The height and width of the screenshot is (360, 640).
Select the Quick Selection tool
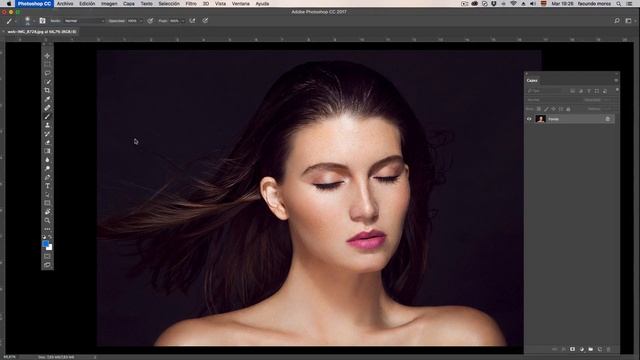(47, 82)
